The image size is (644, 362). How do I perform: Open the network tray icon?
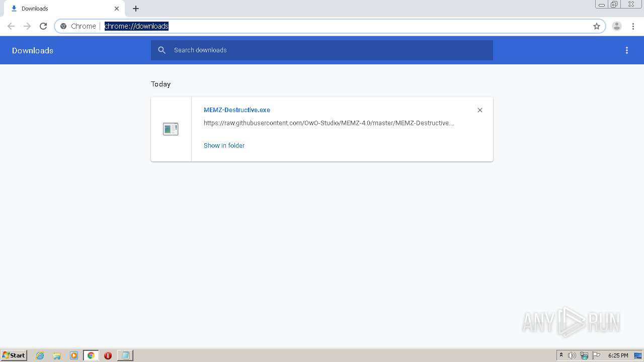click(x=584, y=355)
